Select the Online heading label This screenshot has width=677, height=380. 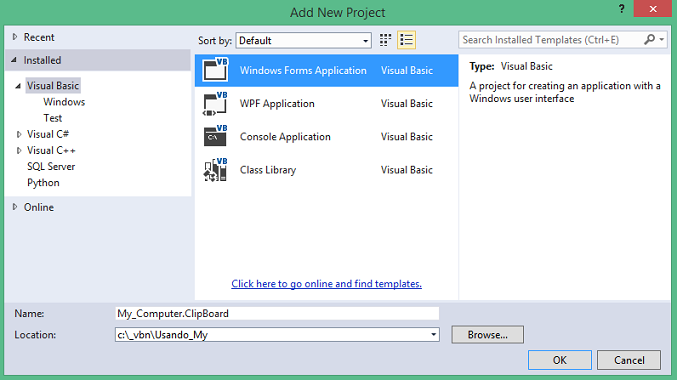(39, 207)
